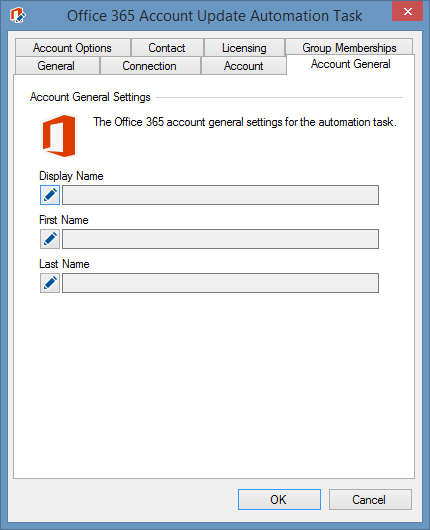Open the Account Options tab

coord(72,48)
